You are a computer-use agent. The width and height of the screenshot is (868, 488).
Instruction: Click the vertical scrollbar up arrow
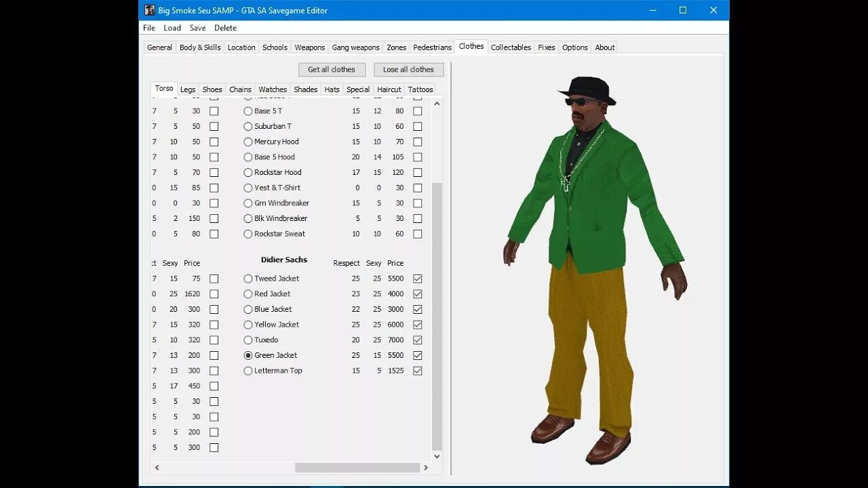(x=437, y=104)
